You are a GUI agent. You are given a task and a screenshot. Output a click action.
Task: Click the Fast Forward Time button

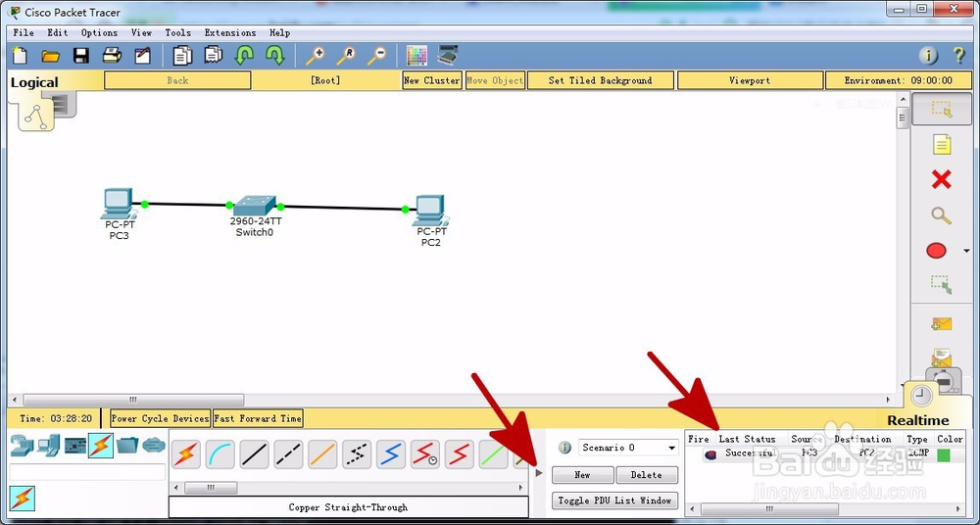(x=258, y=418)
